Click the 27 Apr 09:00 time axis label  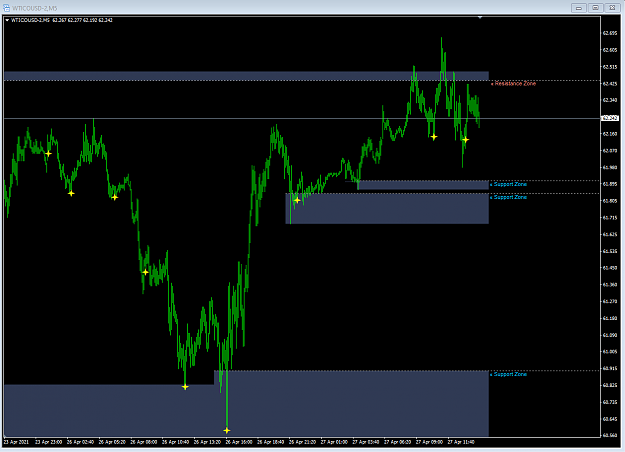click(429, 442)
